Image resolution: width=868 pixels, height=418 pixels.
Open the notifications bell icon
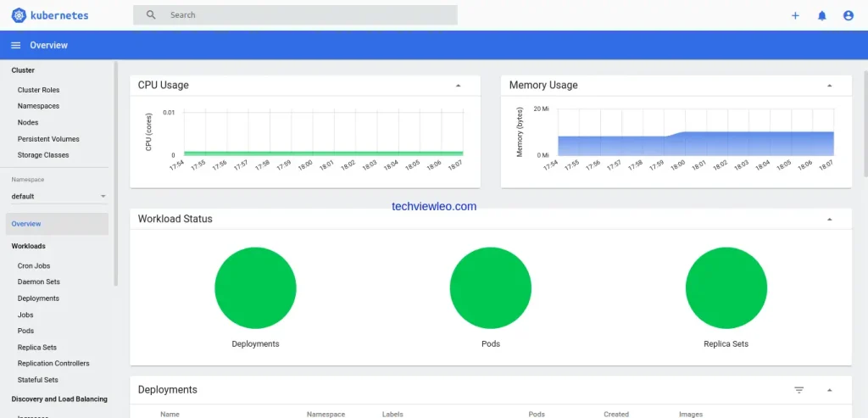coord(822,15)
